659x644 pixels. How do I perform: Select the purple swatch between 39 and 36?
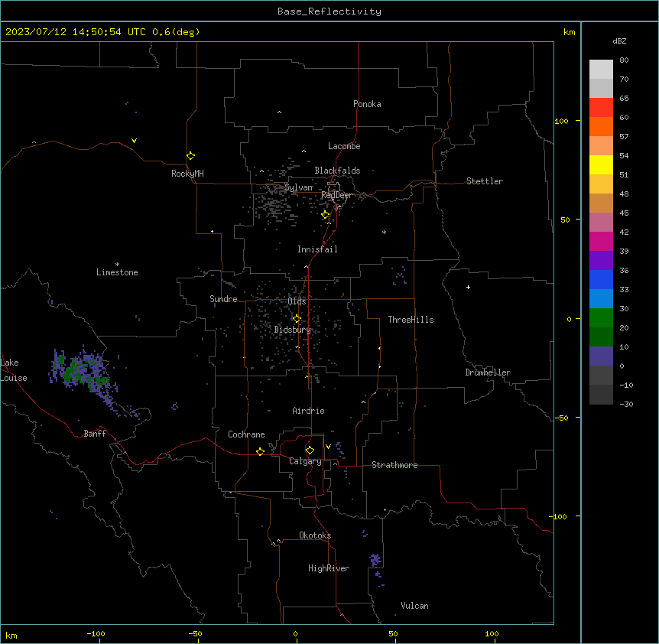(601, 260)
